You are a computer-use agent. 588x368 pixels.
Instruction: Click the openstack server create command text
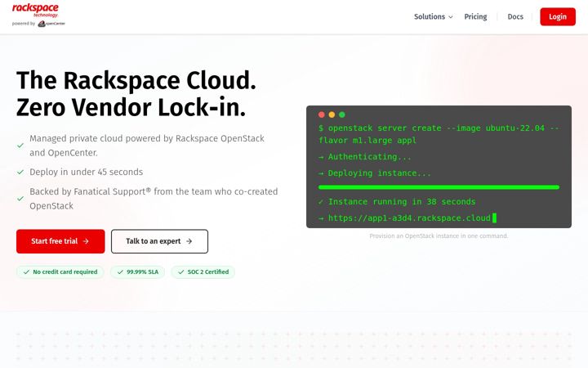(x=439, y=134)
